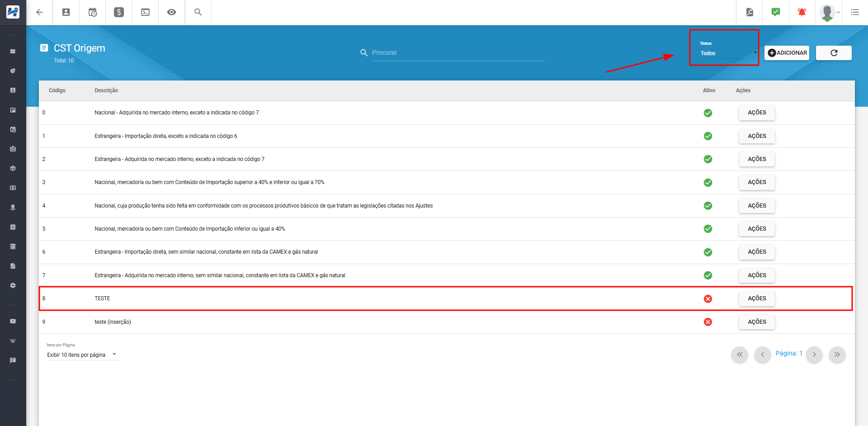
Task: Open the calendar clock sidebar icon
Action: click(13, 129)
